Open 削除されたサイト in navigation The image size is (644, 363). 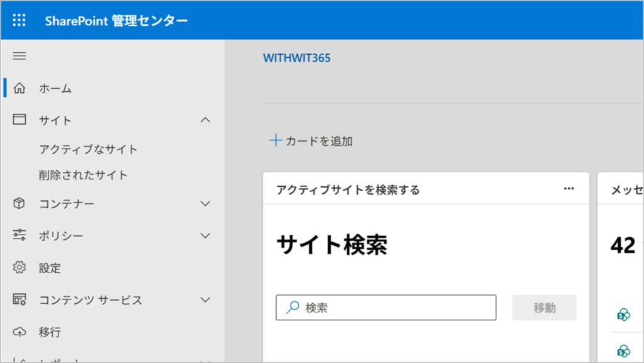pos(83,175)
